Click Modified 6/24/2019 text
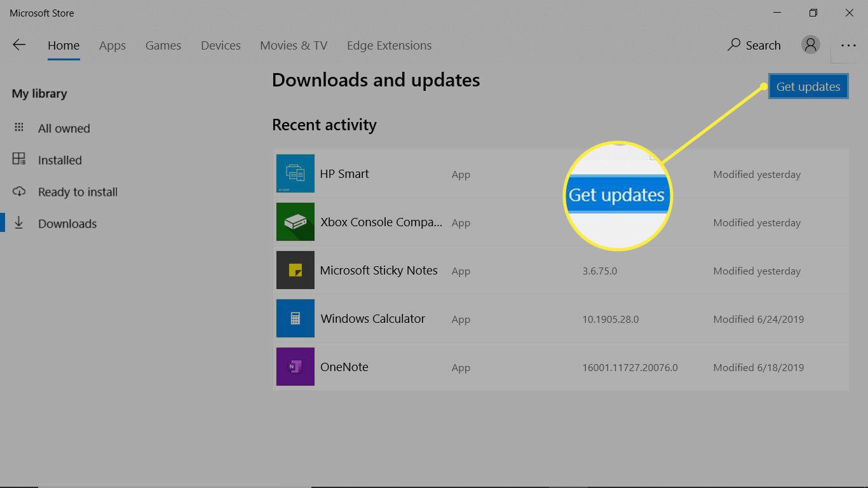Viewport: 868px width, 488px height. pyautogui.click(x=759, y=320)
